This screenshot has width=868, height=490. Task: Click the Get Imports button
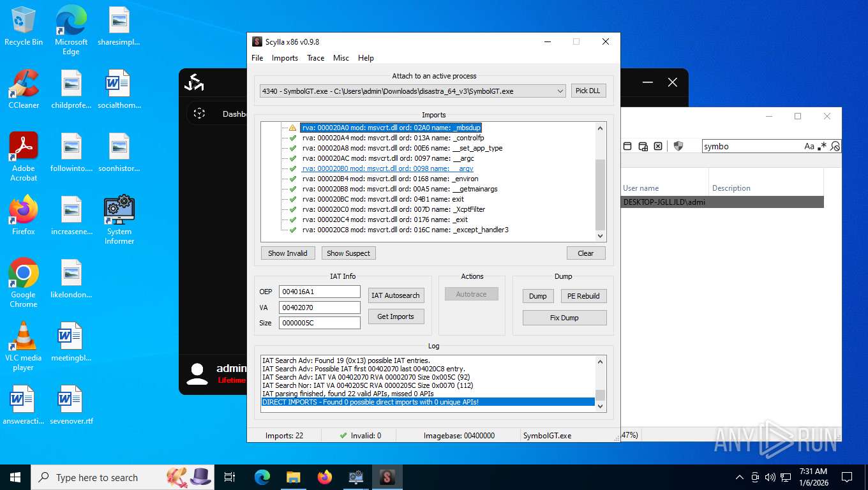click(x=396, y=316)
